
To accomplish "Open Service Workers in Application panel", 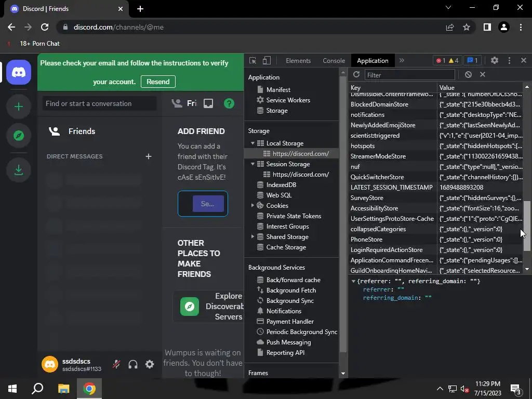I will pyautogui.click(x=288, y=100).
